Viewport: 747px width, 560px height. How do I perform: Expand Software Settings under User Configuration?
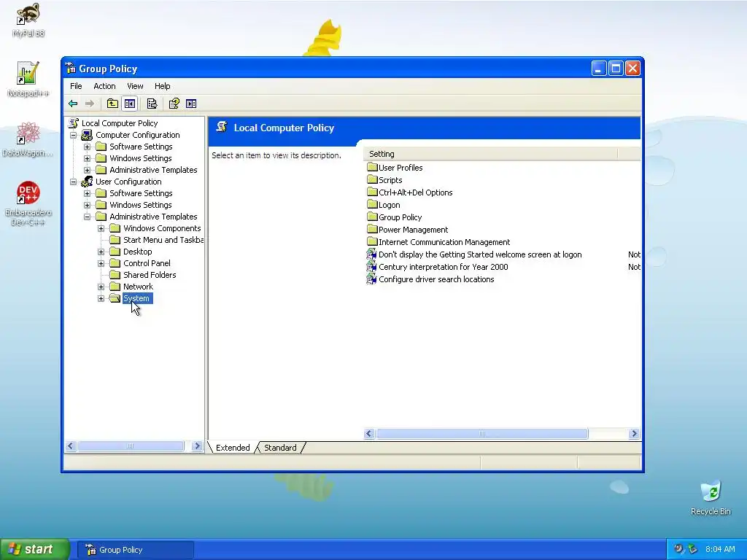88,193
